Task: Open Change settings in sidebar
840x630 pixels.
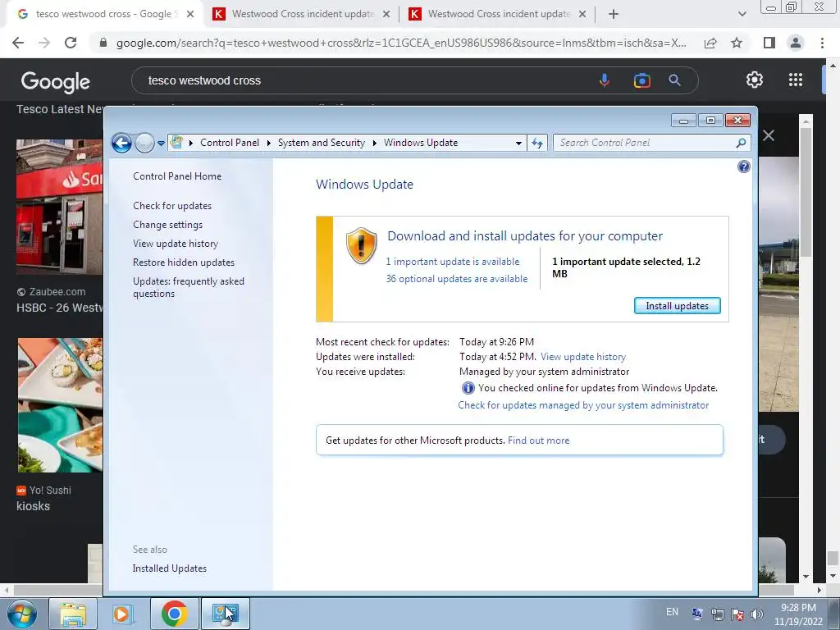Action: point(167,225)
